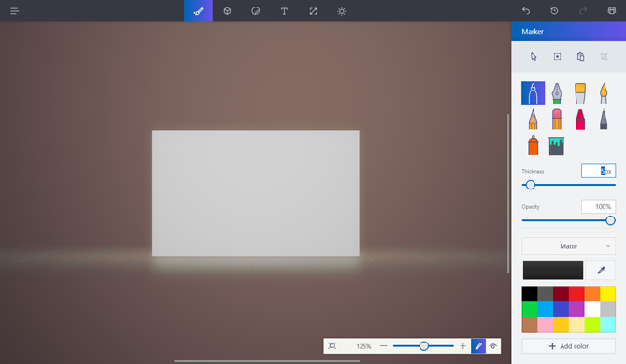Open the hamburger expand menu
This screenshot has width=626, height=364.
pyautogui.click(x=14, y=11)
